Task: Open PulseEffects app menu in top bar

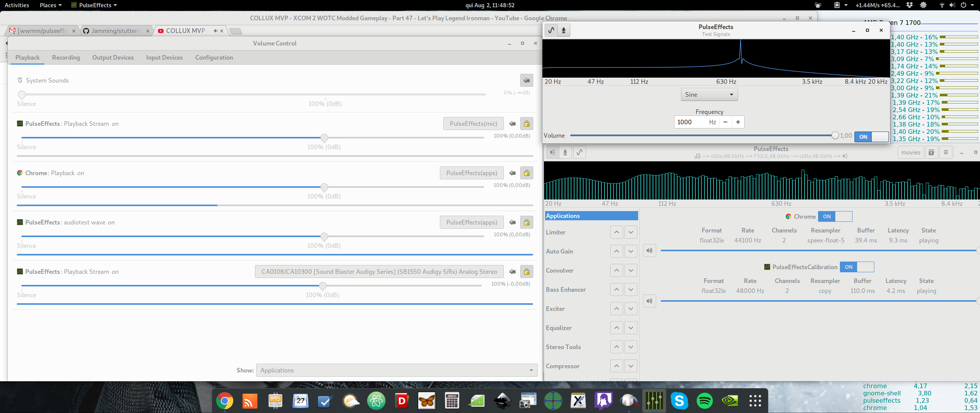Action: coord(94,5)
